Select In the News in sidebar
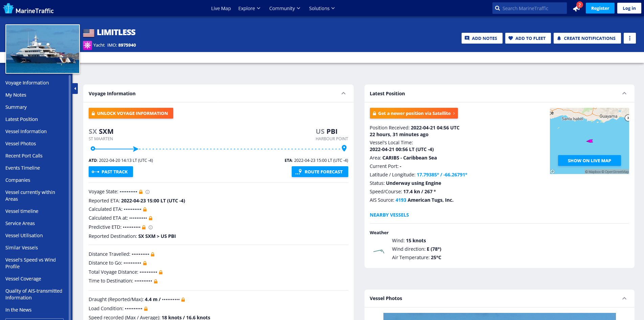This screenshot has width=644, height=320. click(19, 310)
